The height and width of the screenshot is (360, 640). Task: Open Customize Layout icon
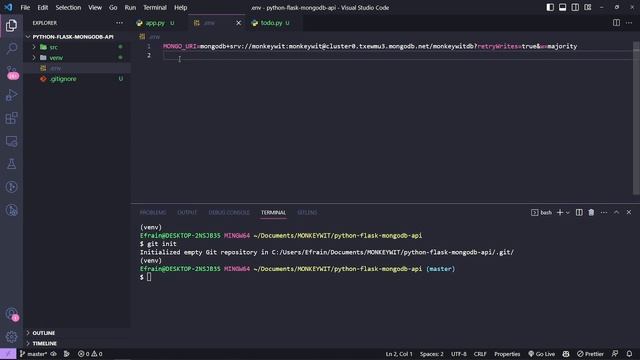tap(588, 7)
